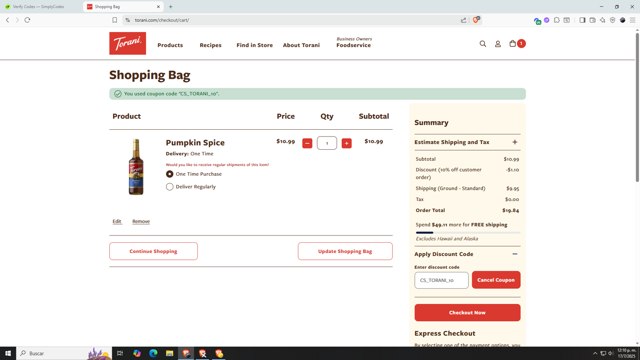Switch to the Verify Codes SimplyCodes tab

click(39, 7)
